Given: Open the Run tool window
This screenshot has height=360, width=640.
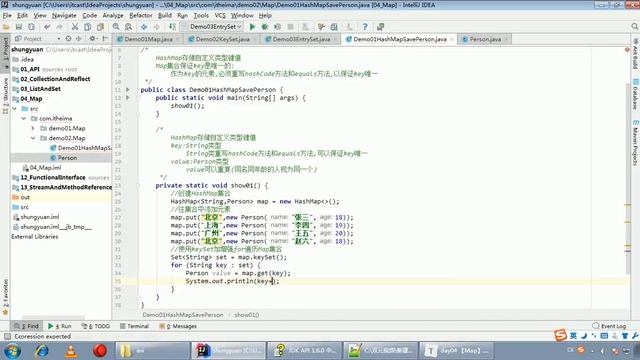Looking at the screenshot, I should click(x=60, y=326).
